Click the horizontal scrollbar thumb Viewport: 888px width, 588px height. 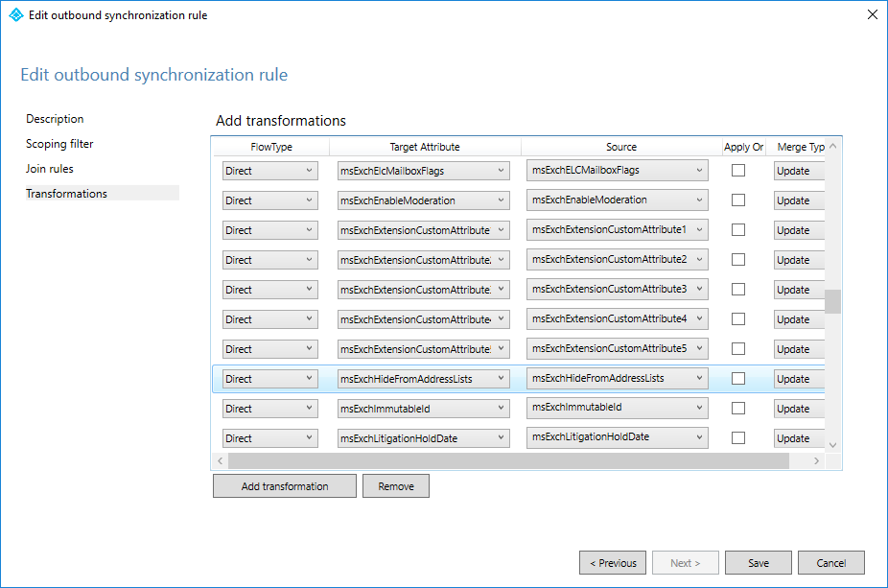[508, 461]
